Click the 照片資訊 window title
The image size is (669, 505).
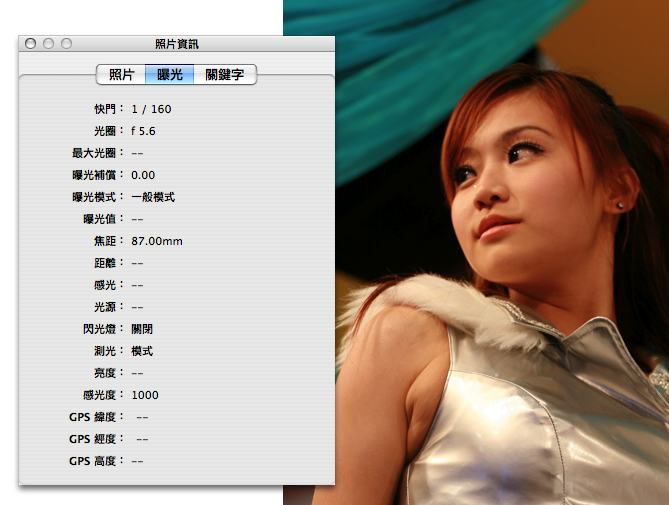[x=177, y=44]
